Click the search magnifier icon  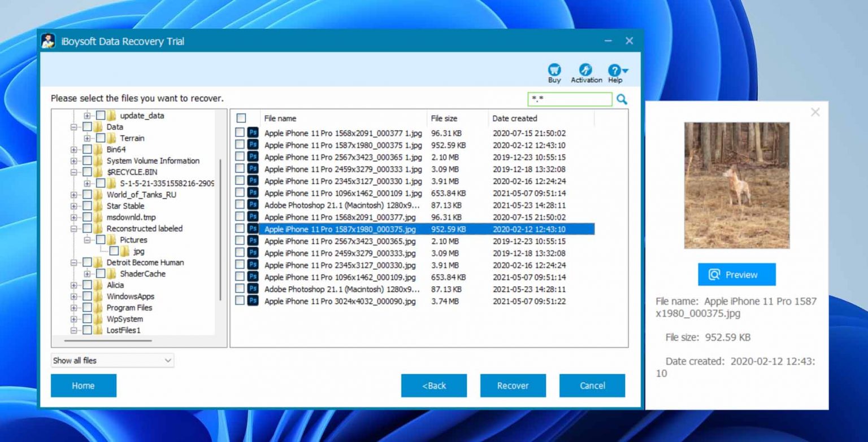click(622, 99)
